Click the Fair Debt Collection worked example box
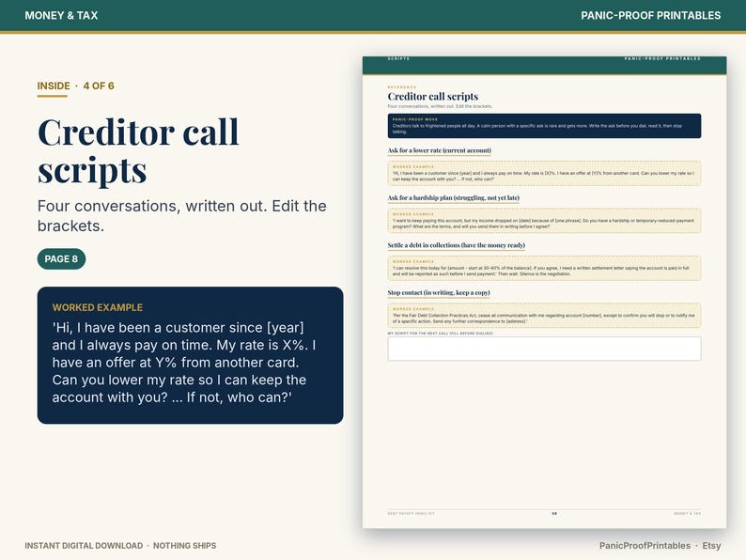The image size is (746, 560). pos(544,315)
